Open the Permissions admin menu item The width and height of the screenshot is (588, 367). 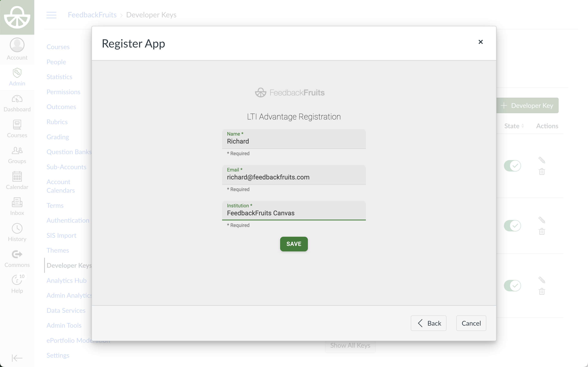coord(63,92)
